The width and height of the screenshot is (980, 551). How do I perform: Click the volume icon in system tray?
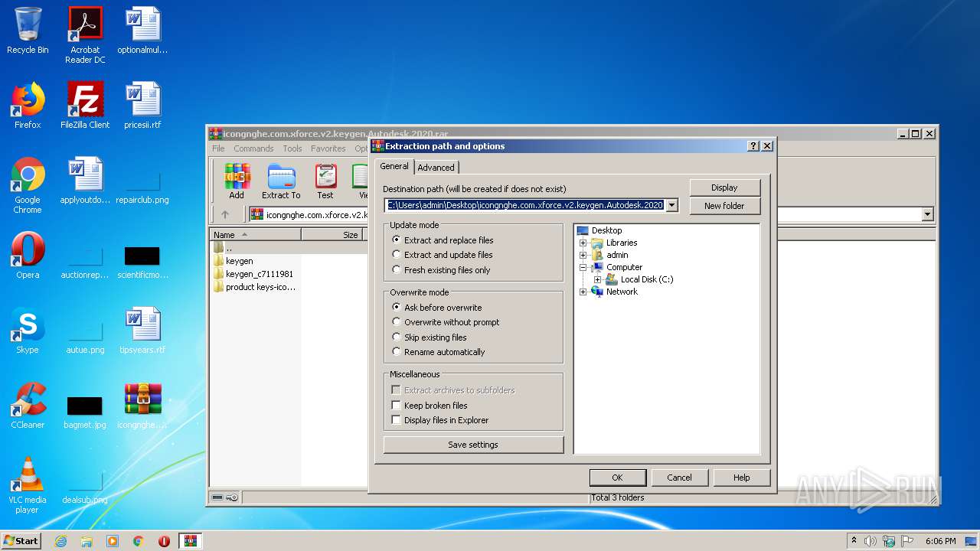[x=871, y=541]
